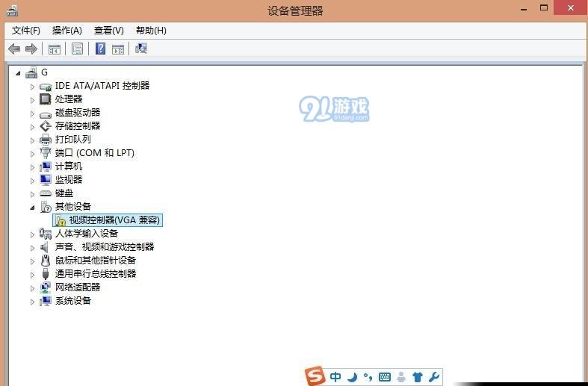
Task: Click the COM and LPT ports icon
Action: [46, 153]
